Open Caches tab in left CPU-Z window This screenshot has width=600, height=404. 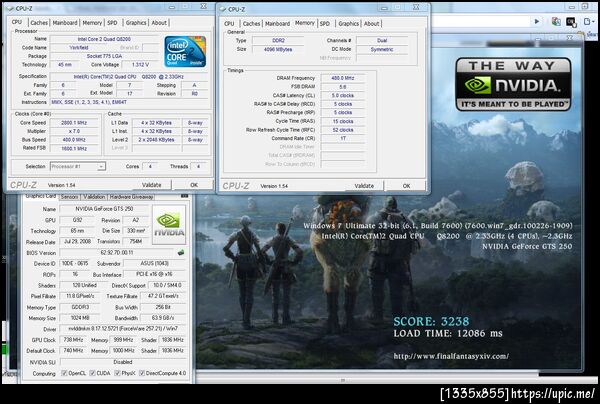39,23
